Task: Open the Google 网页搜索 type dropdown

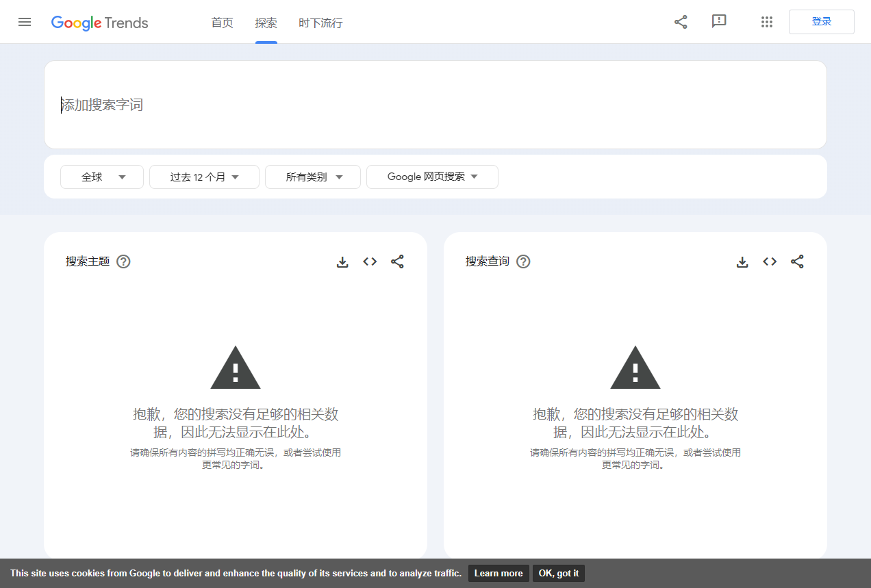Action: point(432,177)
